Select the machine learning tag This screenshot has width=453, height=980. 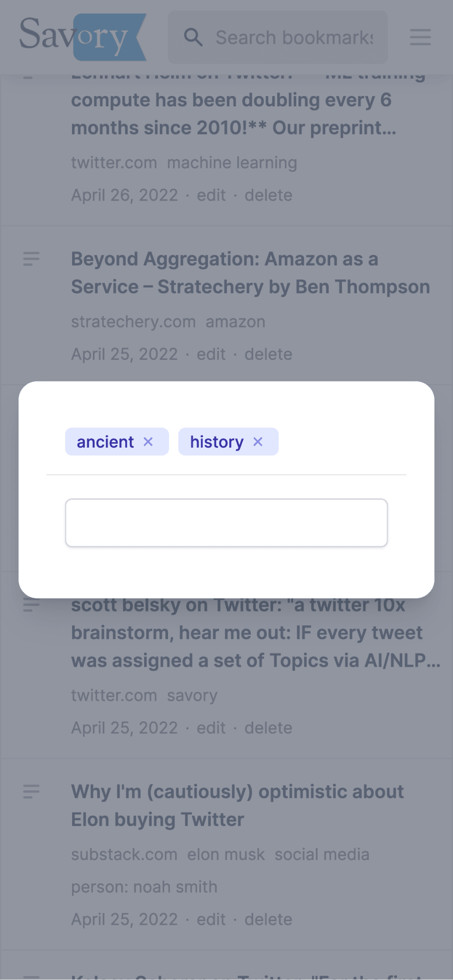[x=232, y=163]
